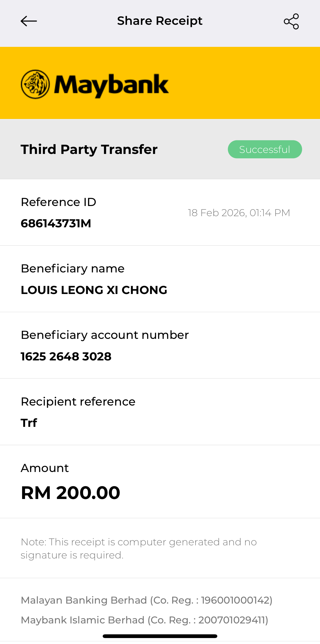Tap the green Successful status badge
Screen dimensions: 320x644
tap(265, 149)
